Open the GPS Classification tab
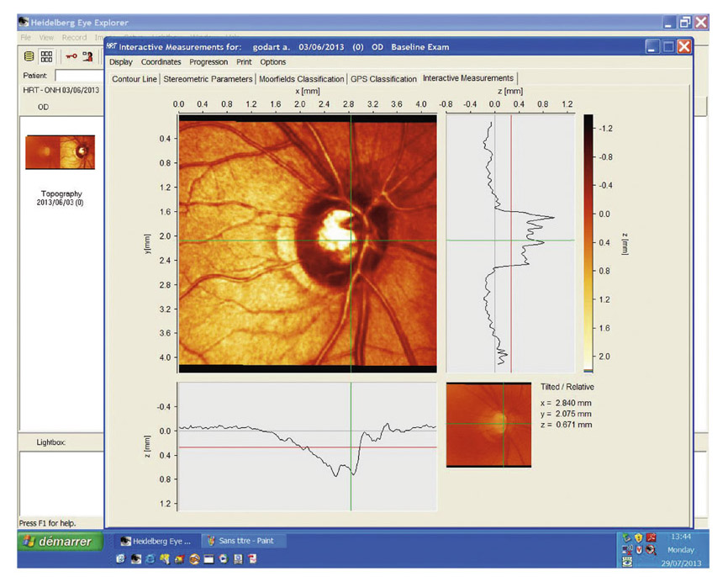This screenshot has height=587, width=728. pos(383,79)
